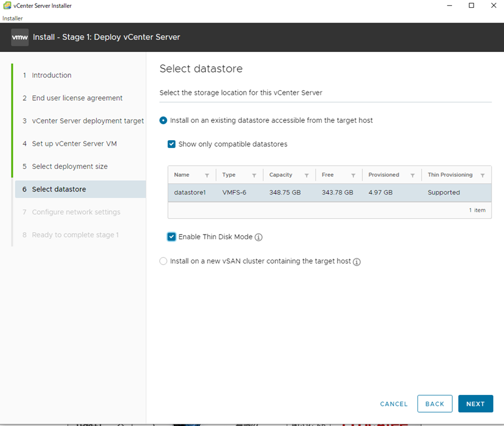The image size is (504, 426).
Task: Open the Type column filter icon
Action: [x=254, y=175]
